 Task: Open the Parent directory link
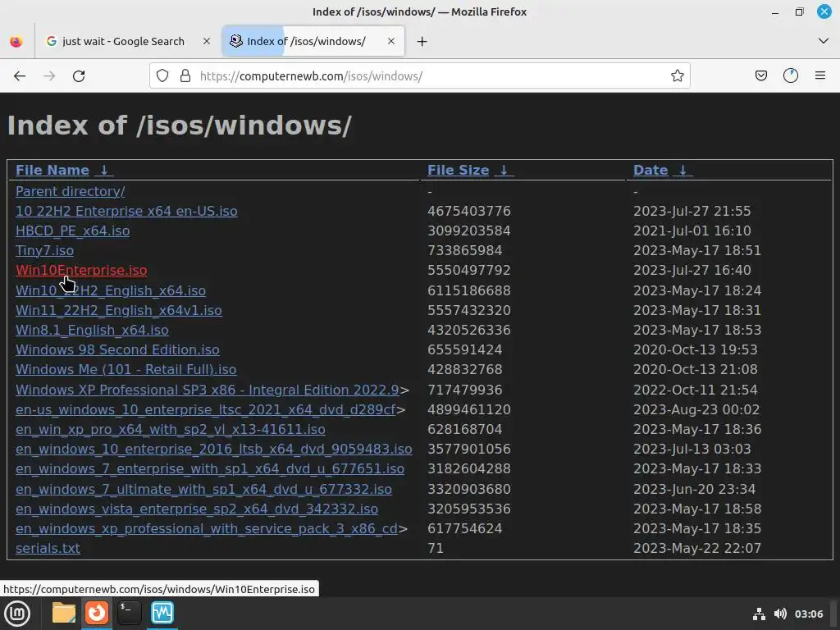point(71,191)
